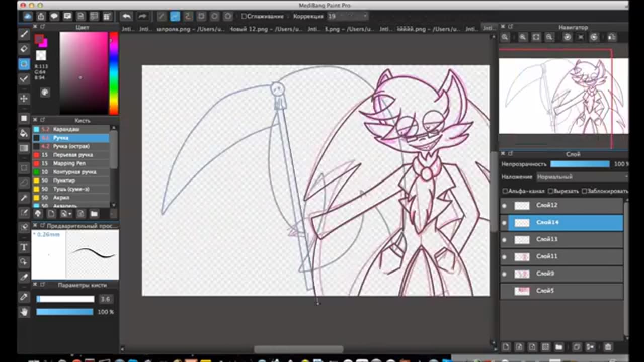This screenshot has height=362, width=644.
Task: Select the Text tool
Action: click(x=24, y=247)
